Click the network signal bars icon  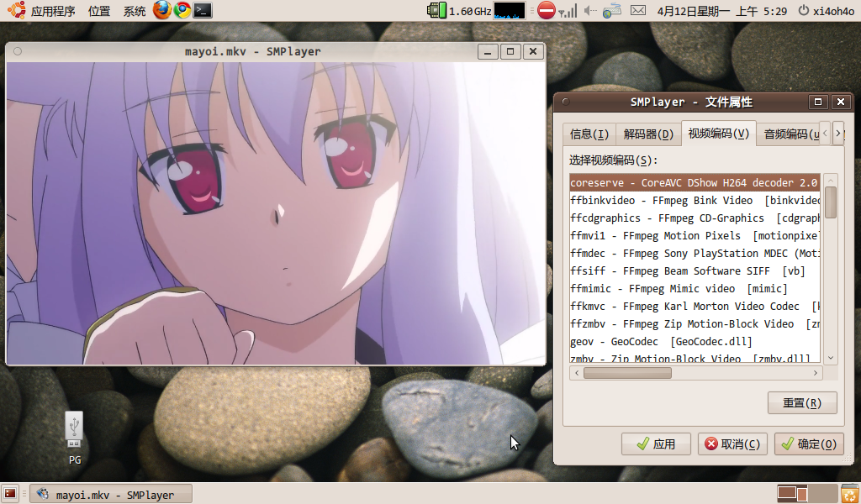click(x=568, y=11)
